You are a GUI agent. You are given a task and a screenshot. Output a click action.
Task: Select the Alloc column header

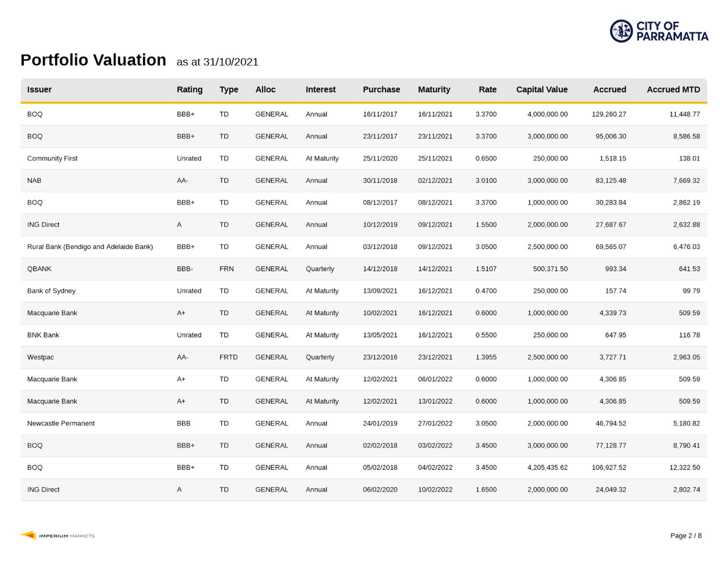click(266, 89)
